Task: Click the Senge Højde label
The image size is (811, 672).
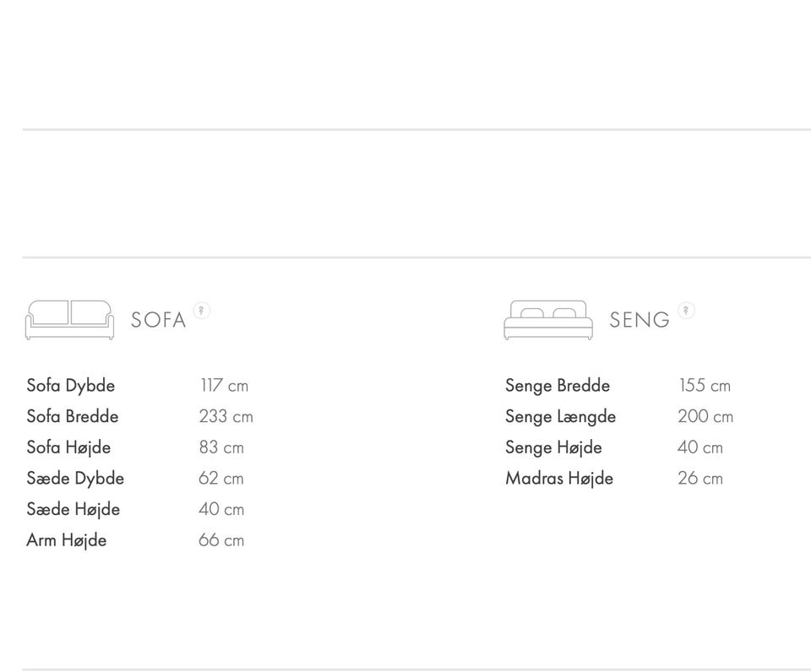Action: [x=553, y=447]
